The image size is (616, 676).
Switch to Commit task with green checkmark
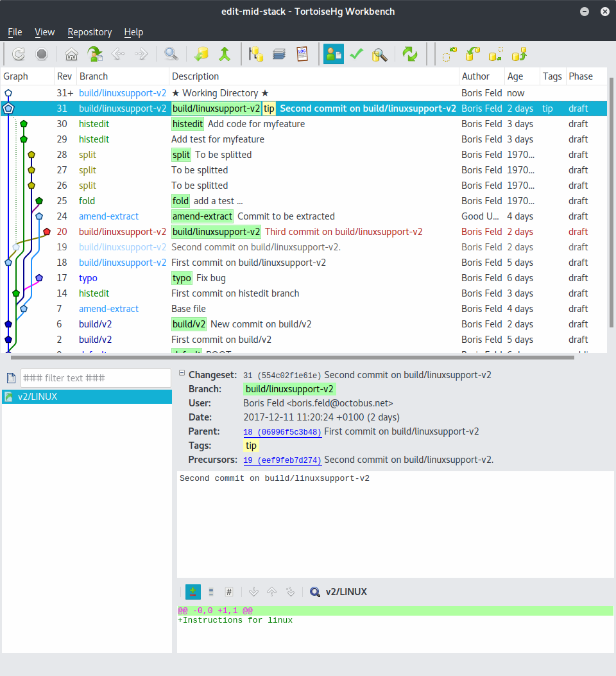tap(357, 55)
